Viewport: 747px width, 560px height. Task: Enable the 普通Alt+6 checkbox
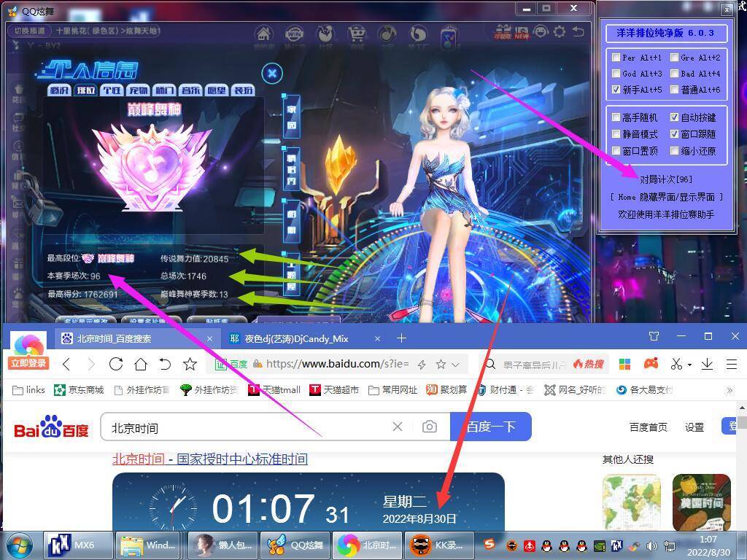click(674, 89)
